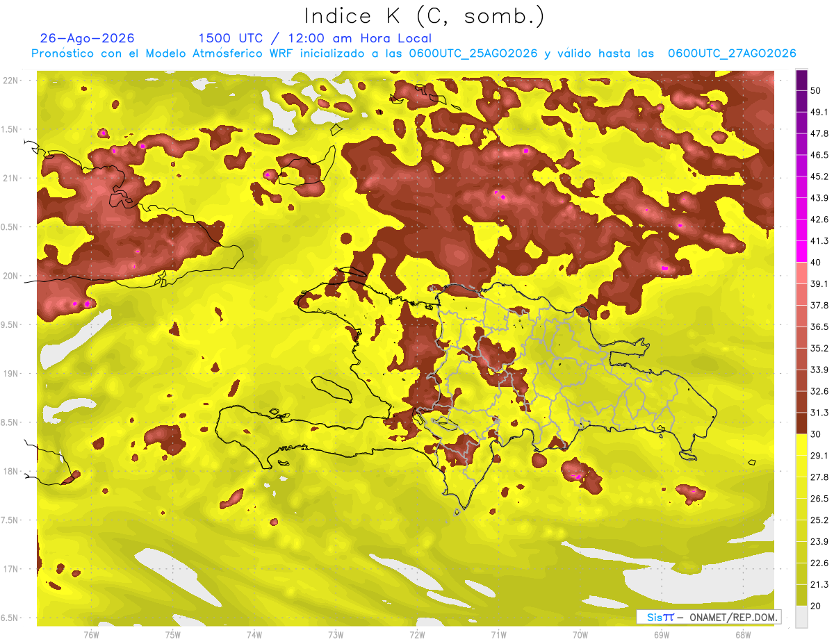Click the color scale value '37.8'

pos(819,305)
